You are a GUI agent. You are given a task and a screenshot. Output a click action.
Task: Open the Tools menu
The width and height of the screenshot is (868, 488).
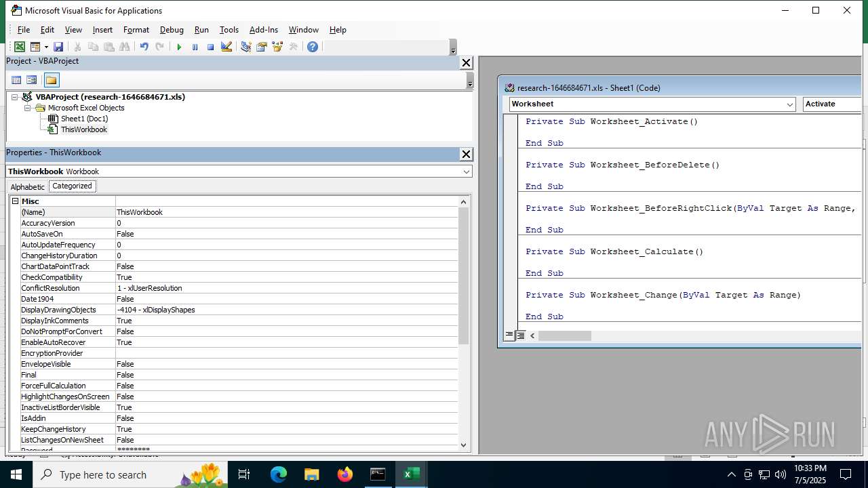click(x=229, y=30)
